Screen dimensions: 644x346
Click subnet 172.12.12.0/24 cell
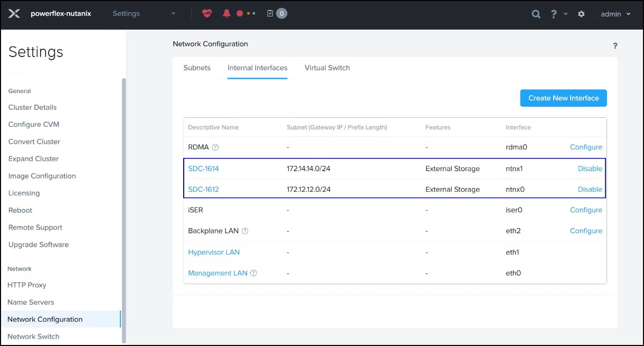(309, 189)
